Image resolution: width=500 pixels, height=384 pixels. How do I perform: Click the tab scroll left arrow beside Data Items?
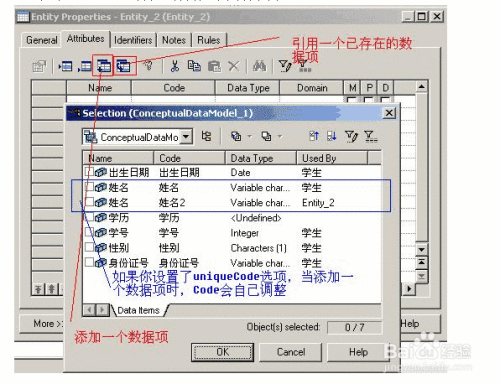tap(89, 310)
